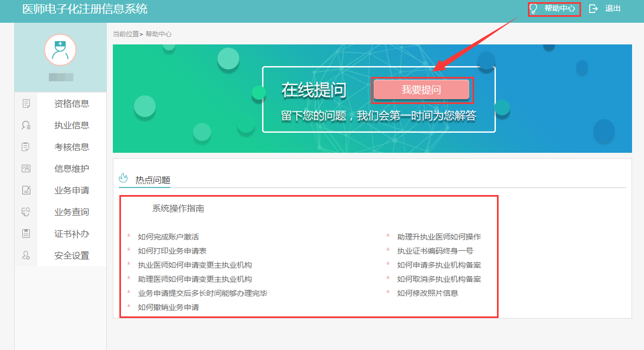The width and height of the screenshot is (644, 350).
Task: Click the 安全设置 user-gear icon
Action: [25, 255]
